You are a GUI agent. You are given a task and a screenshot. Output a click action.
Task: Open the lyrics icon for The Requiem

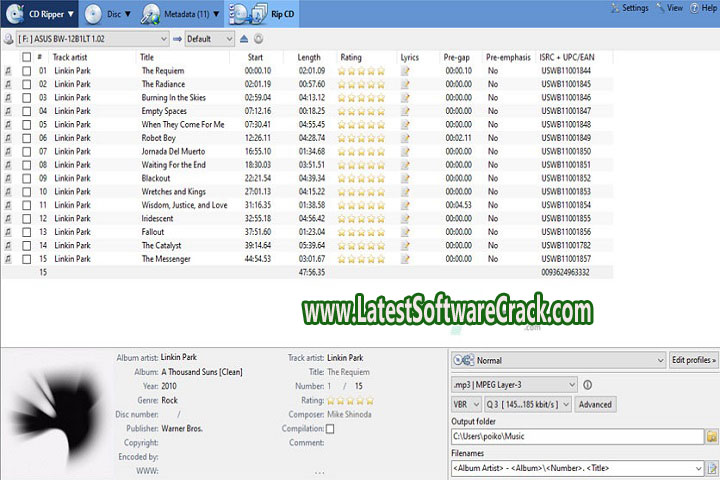pos(405,71)
